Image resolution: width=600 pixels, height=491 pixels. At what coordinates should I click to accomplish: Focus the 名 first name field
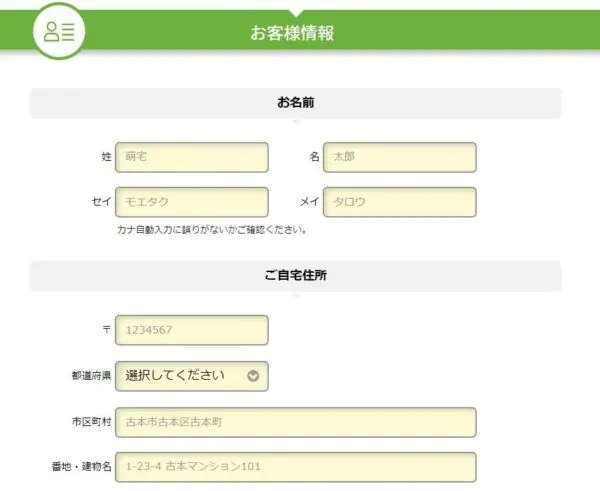point(400,157)
